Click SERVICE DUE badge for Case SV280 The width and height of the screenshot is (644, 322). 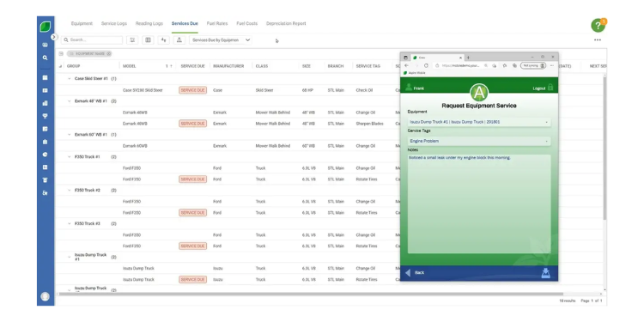pyautogui.click(x=192, y=90)
